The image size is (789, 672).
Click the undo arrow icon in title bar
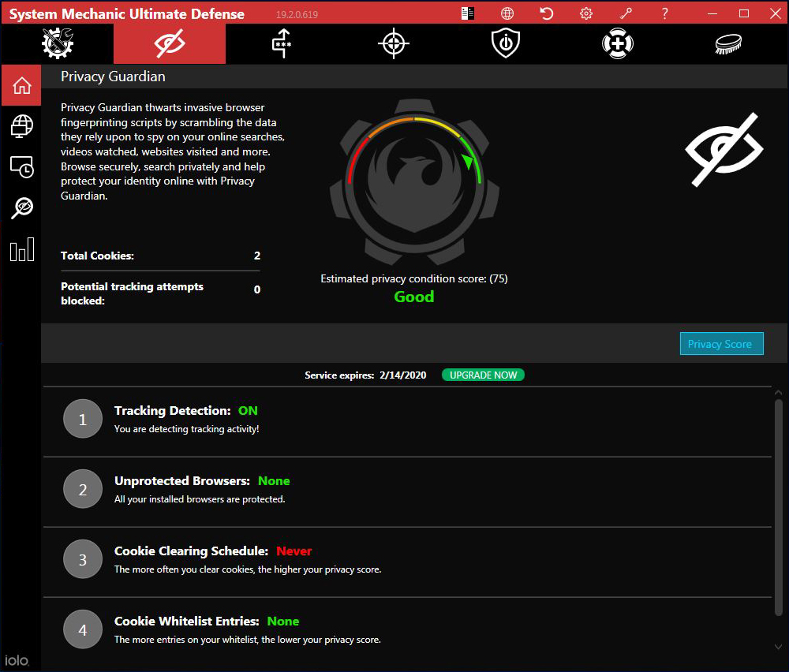(x=547, y=13)
